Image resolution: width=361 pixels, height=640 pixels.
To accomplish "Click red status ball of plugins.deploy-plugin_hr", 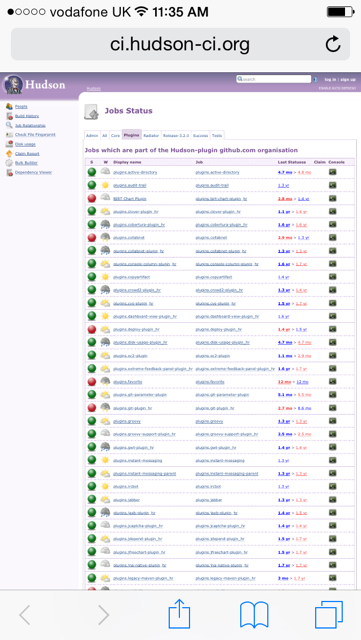I will point(92,329).
